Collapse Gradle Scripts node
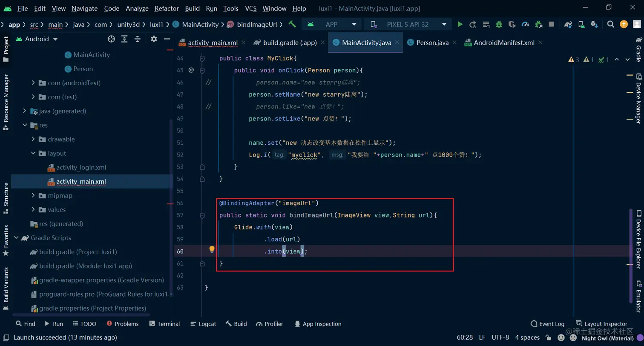The width and height of the screenshot is (644, 346). [16, 237]
